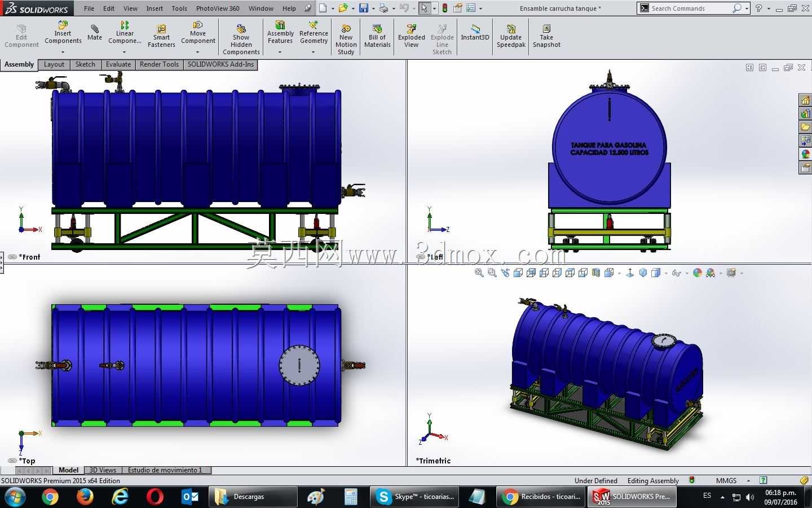Click the View Settings monitor icon
The height and width of the screenshot is (508, 812).
pos(731,273)
